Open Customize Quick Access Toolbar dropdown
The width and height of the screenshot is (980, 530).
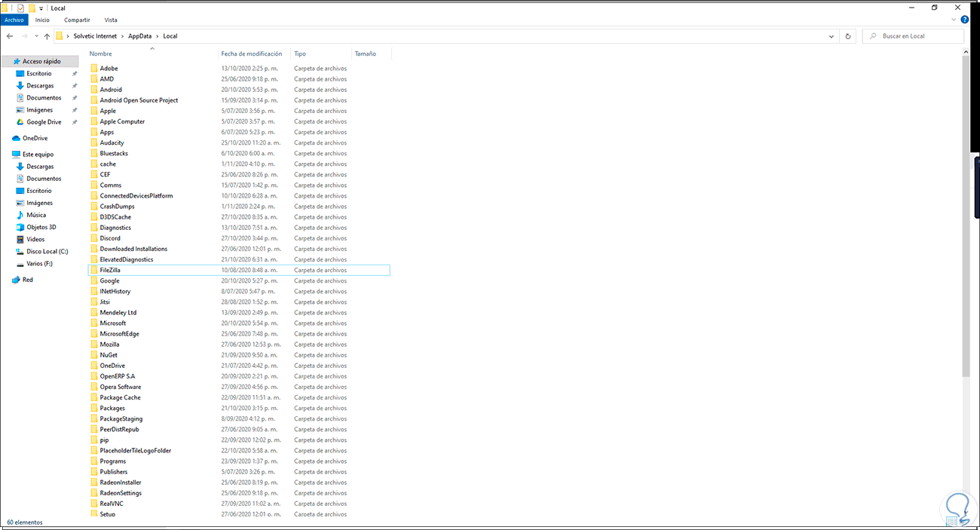[x=41, y=8]
